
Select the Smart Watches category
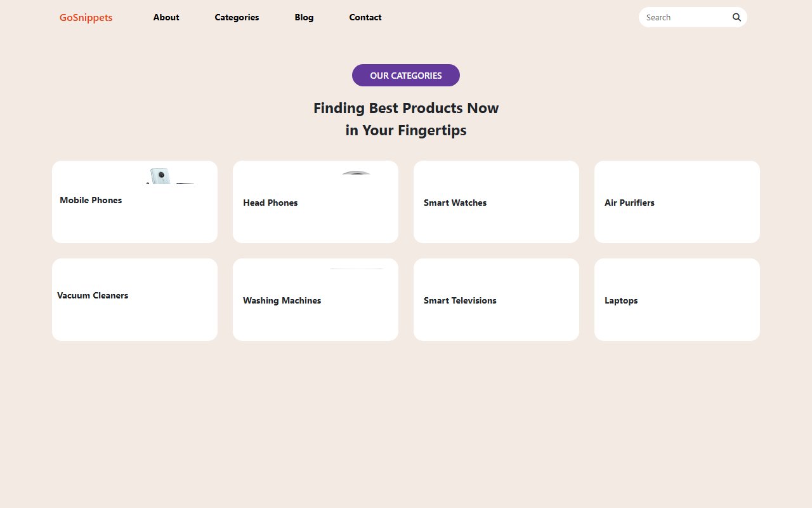click(x=496, y=202)
